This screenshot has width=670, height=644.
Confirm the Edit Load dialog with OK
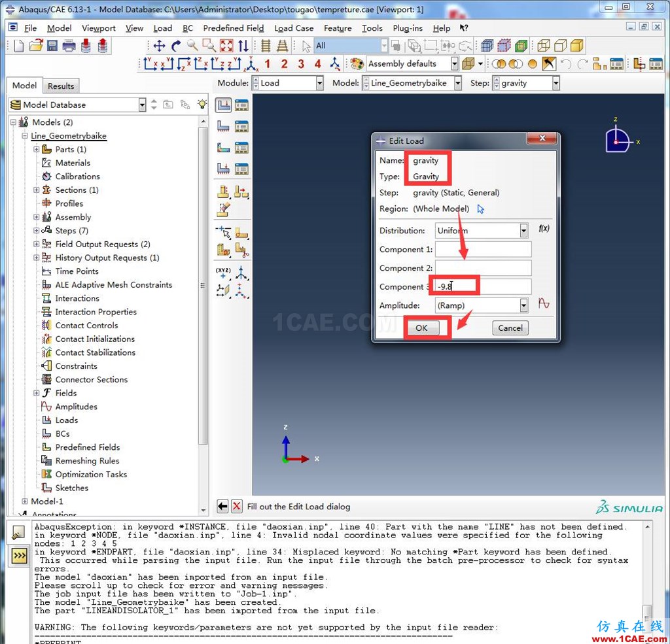pyautogui.click(x=421, y=328)
